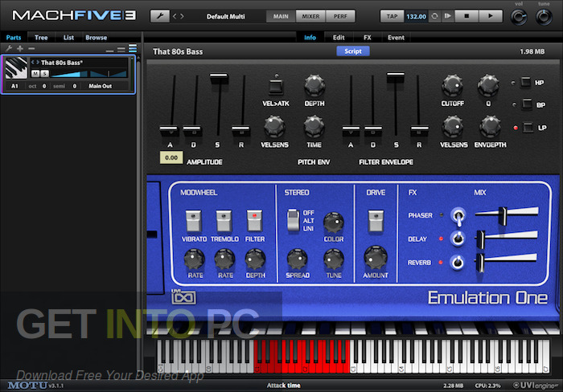The width and height of the screenshot is (563, 392).
Task: Toggle the DELAY effect switch
Action: (458, 239)
